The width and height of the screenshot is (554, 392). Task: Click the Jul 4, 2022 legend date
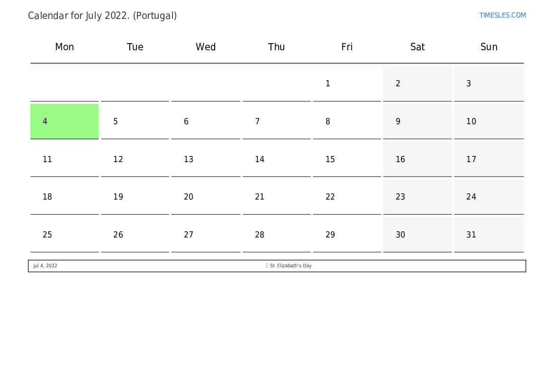[45, 266]
